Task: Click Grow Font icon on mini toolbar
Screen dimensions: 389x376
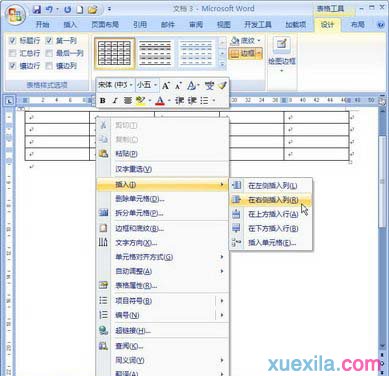Action: click(166, 86)
